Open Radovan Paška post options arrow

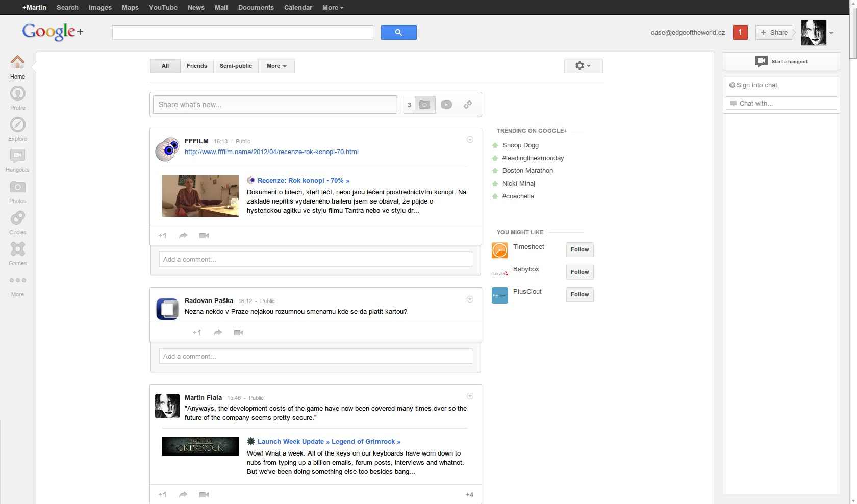pos(470,299)
